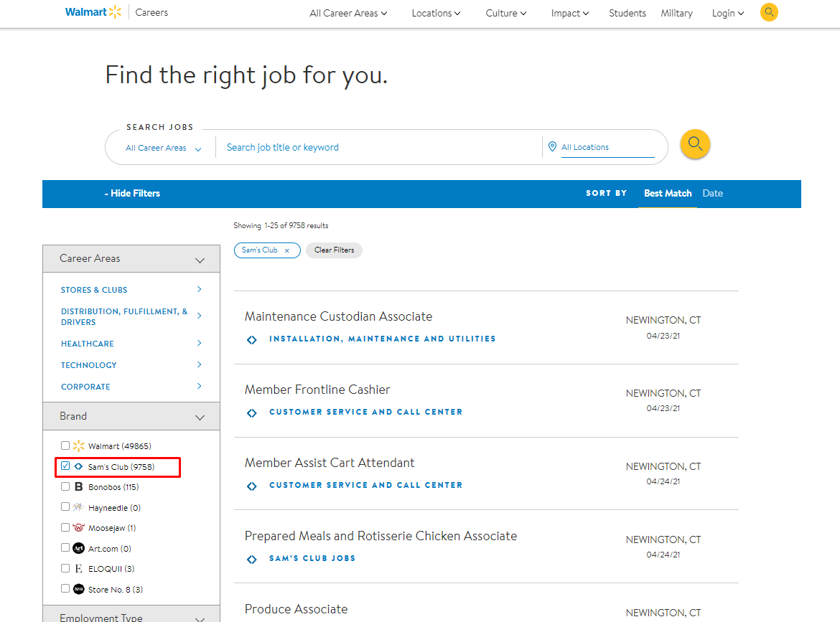Click Clear Filters button

(335, 250)
